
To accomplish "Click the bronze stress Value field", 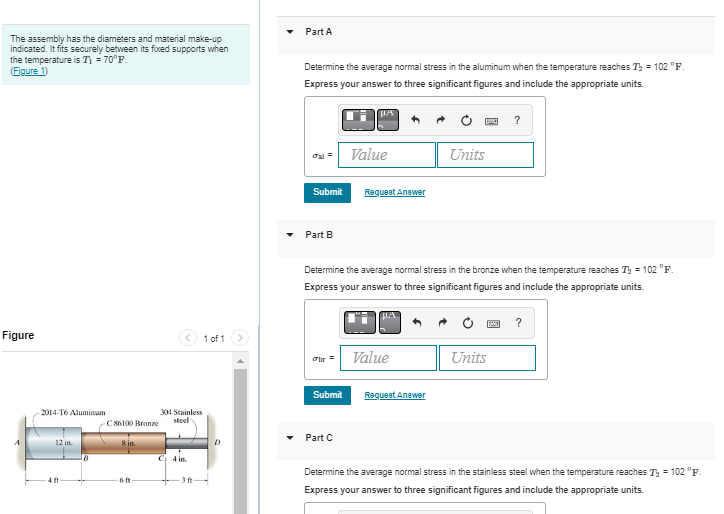I will (x=388, y=358).
